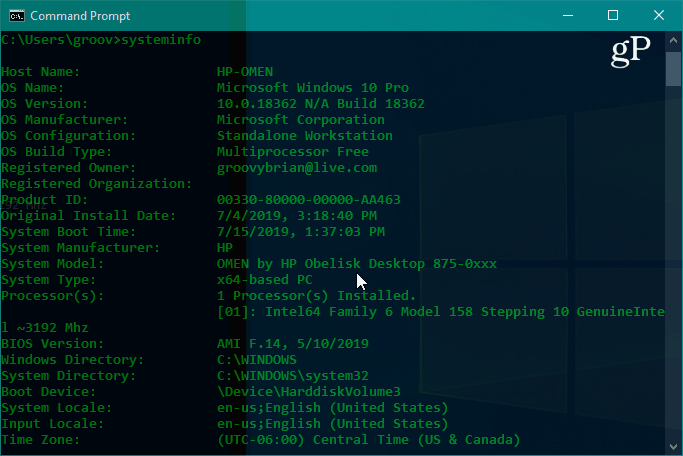683x456 pixels.
Task: Click x64-based PC system type
Action: 265,280
